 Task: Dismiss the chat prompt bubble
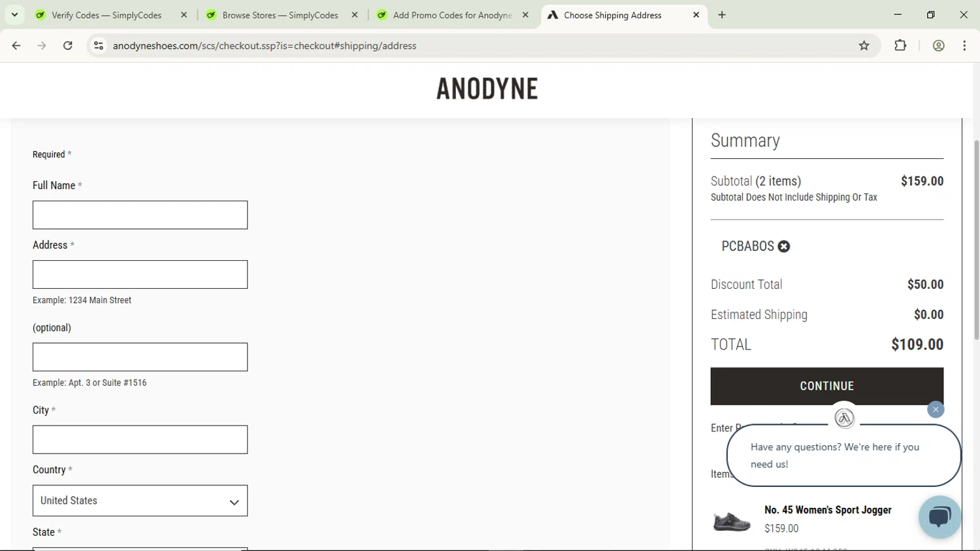pos(936,410)
